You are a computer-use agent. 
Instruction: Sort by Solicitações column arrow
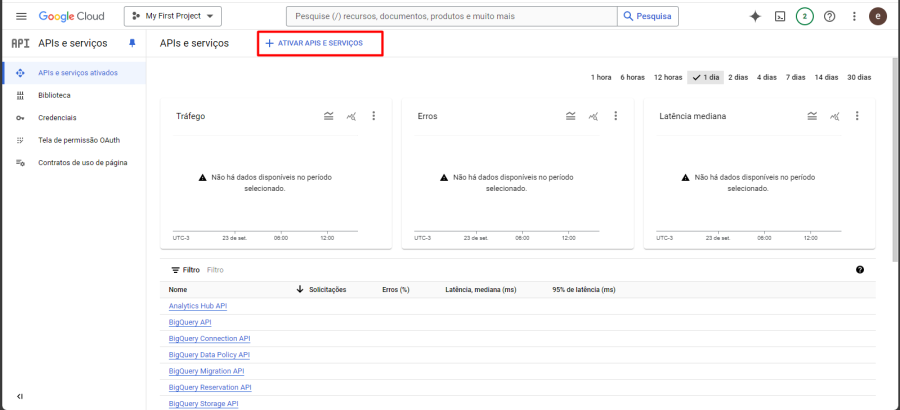coord(300,289)
